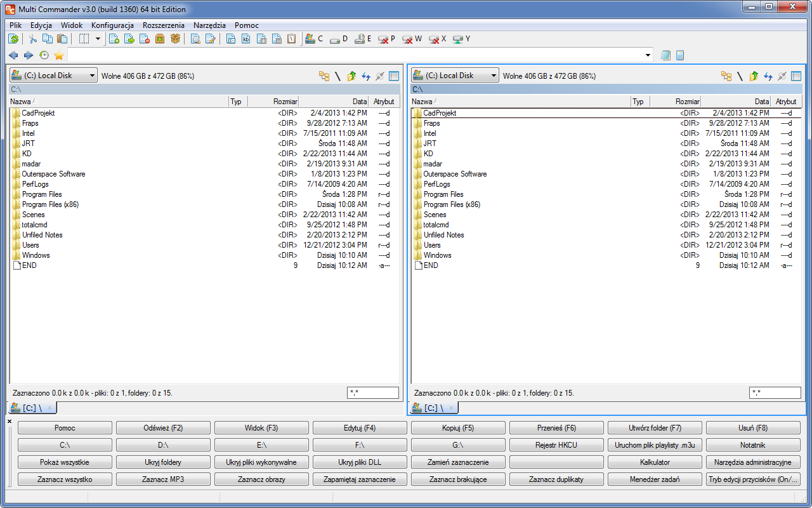Select Outerspace Software folder in right panel
This screenshot has height=508, width=812.
point(606,174)
